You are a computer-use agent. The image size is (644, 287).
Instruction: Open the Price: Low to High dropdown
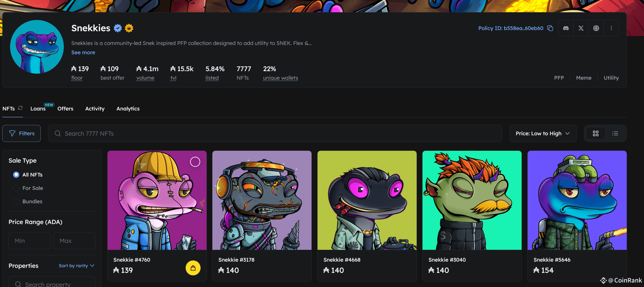coord(543,133)
